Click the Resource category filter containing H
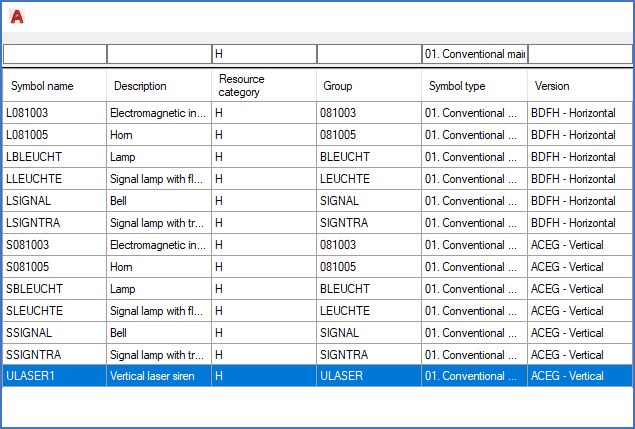 click(x=264, y=54)
